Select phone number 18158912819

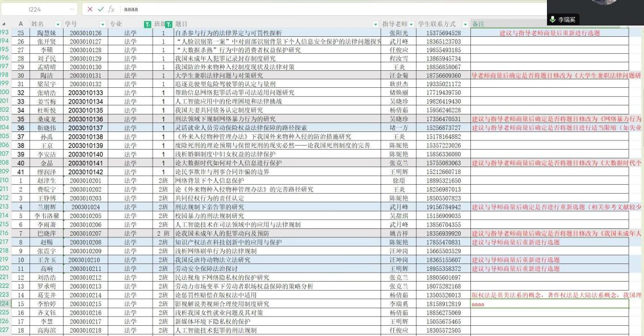pyautogui.click(x=443, y=304)
